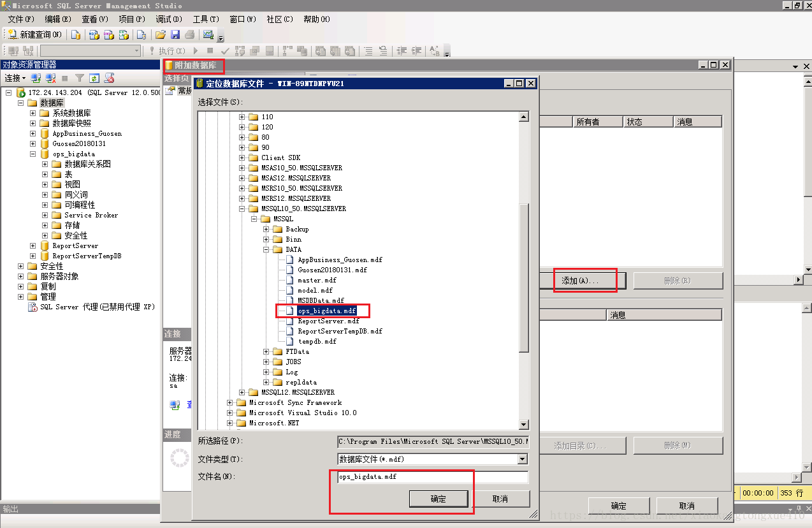The height and width of the screenshot is (528, 812).
Task: Click the red-X script icon in Object Explorer toolbar
Action: click(x=109, y=78)
